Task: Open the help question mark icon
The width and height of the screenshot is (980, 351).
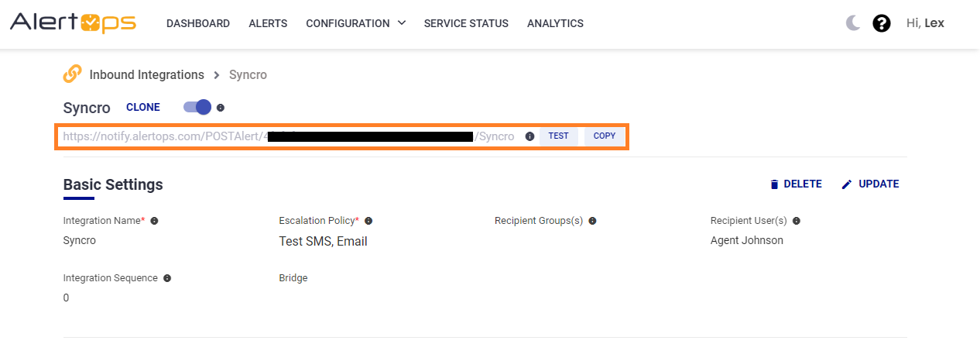Action: (x=881, y=23)
